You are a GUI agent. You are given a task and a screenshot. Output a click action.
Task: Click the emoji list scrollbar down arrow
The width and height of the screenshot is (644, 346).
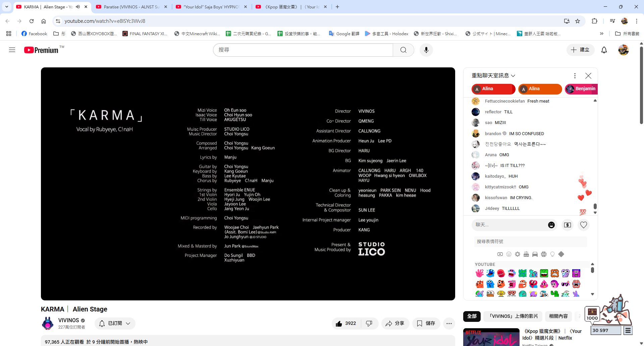coord(592,294)
